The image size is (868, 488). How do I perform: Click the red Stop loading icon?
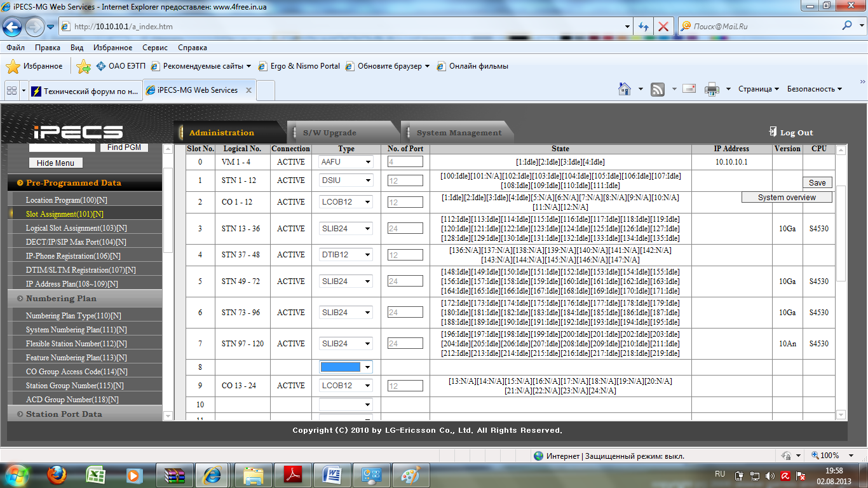663,27
